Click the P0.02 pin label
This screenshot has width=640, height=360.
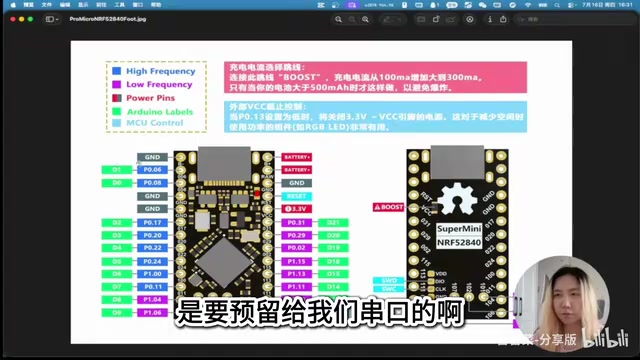coord(297,248)
